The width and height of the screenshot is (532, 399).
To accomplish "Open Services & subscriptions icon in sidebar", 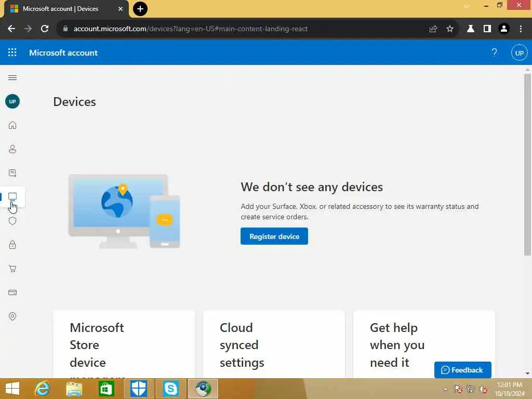I will pos(12,173).
